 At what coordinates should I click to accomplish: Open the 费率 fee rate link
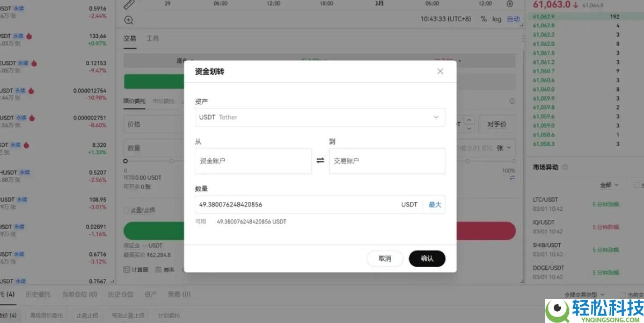[166, 270]
